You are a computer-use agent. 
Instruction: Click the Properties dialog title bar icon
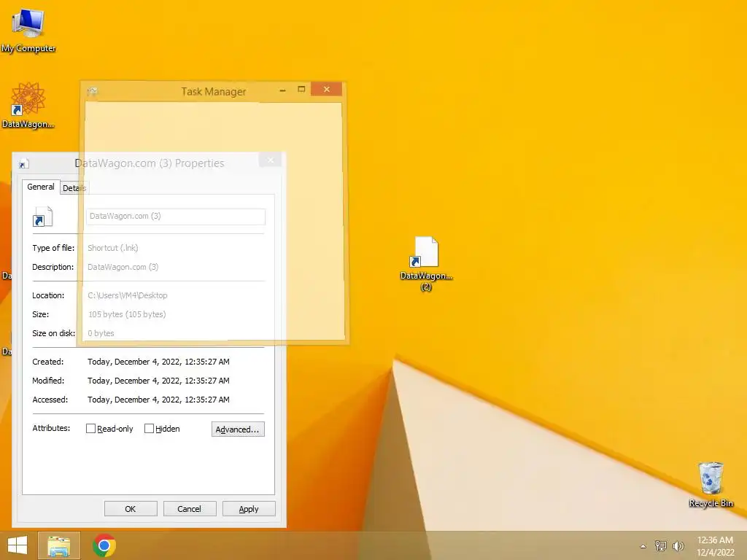(x=23, y=164)
